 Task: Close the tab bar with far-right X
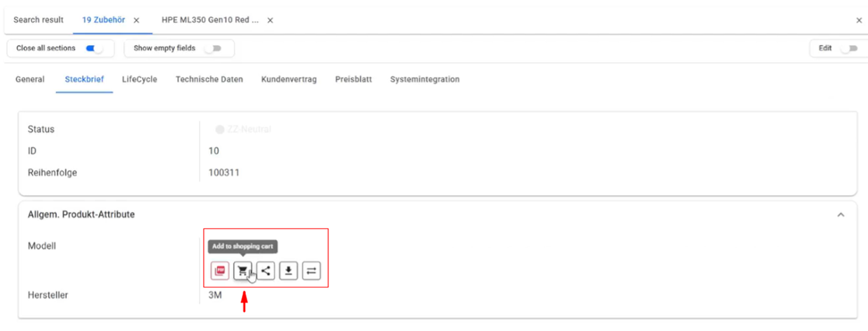coord(859,20)
